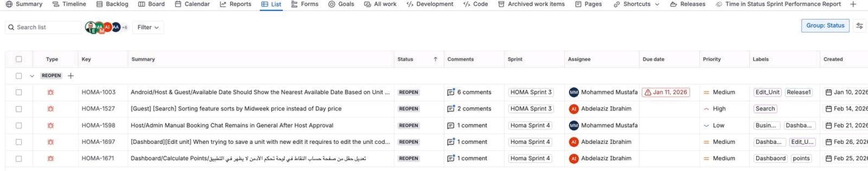Click the Search list field
Screen dimensions: 868x171
(x=43, y=27)
